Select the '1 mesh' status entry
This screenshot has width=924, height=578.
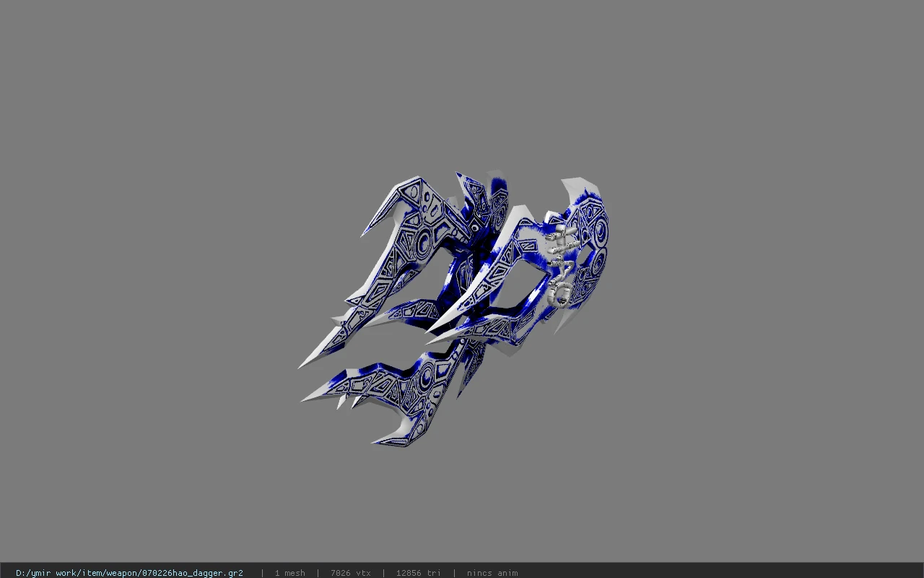point(289,573)
